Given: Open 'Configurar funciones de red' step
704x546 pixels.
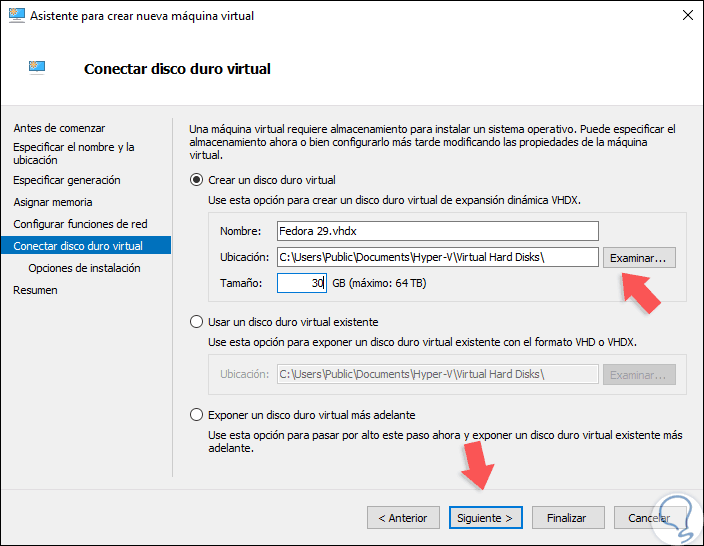Looking at the screenshot, I should tap(80, 224).
